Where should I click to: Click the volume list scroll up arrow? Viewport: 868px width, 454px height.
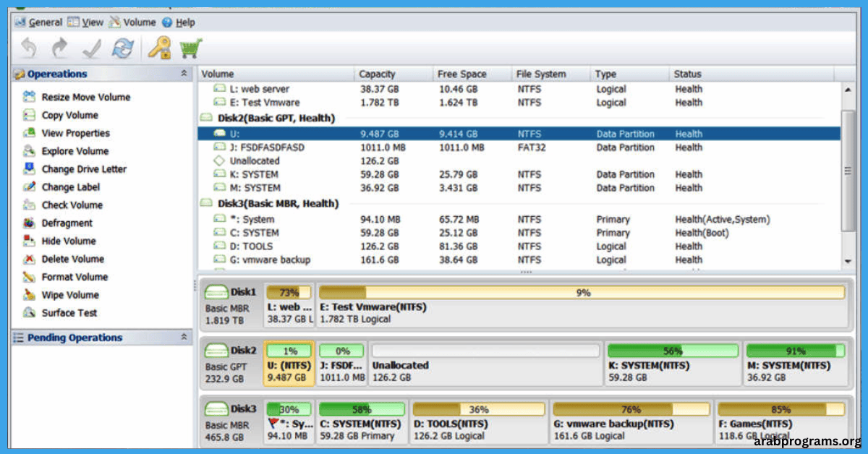click(848, 88)
